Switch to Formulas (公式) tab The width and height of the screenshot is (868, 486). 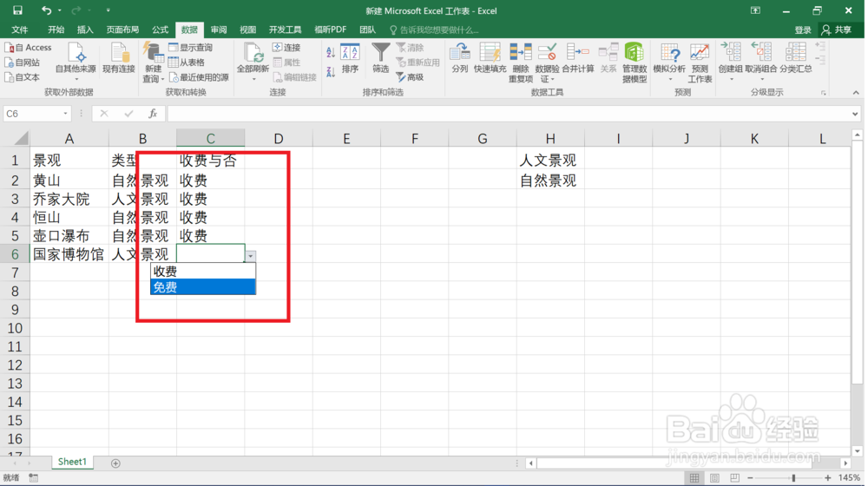click(x=160, y=30)
